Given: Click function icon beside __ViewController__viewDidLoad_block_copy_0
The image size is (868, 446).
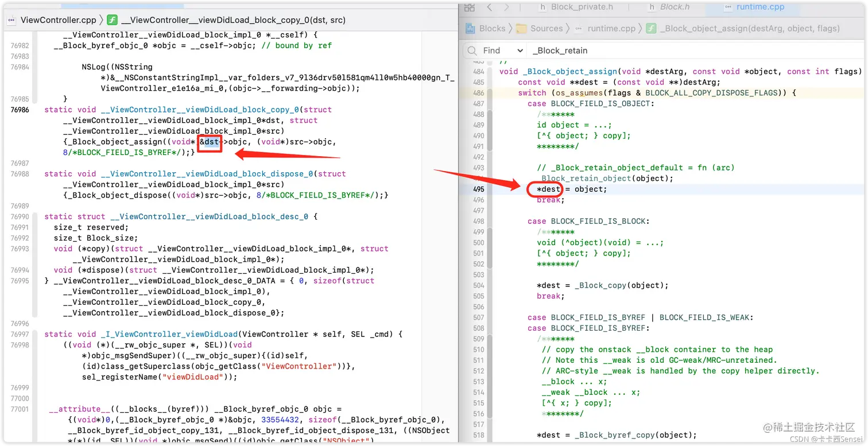Looking at the screenshot, I should [113, 20].
